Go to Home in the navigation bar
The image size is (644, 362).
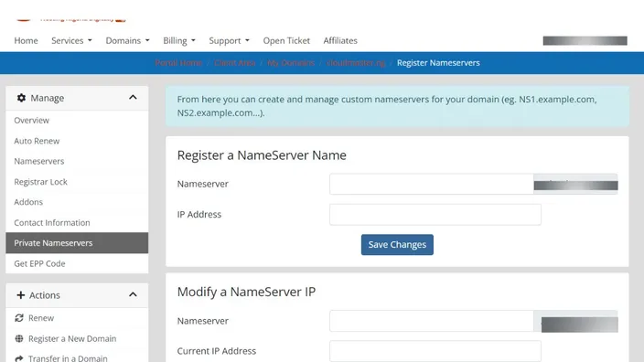pos(26,40)
